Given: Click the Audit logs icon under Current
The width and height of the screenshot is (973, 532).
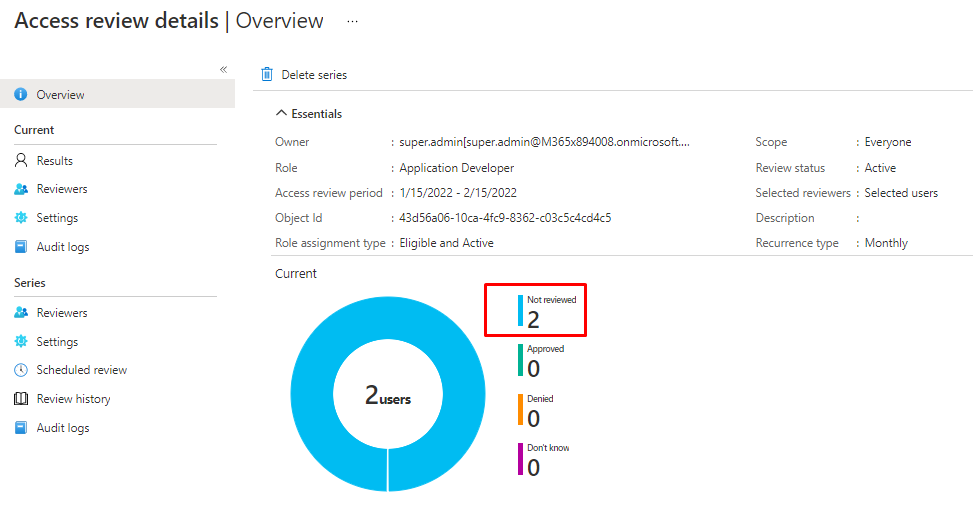Looking at the screenshot, I should pyautogui.click(x=20, y=247).
